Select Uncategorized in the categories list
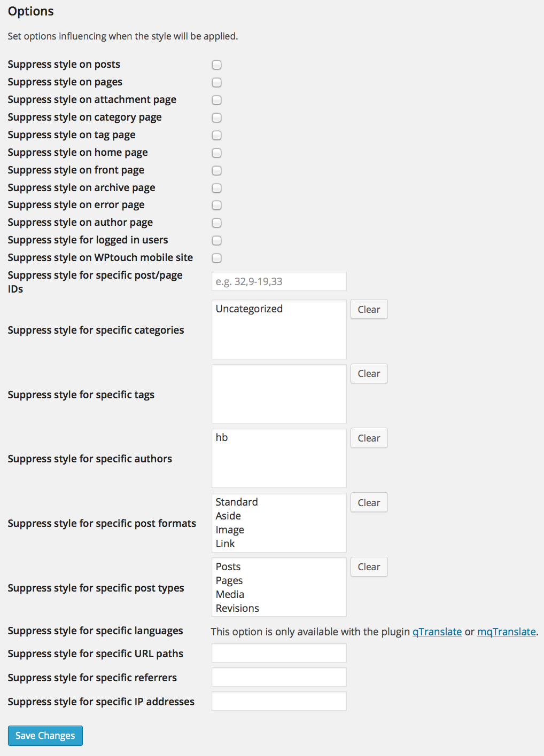The width and height of the screenshot is (544, 756). [249, 309]
